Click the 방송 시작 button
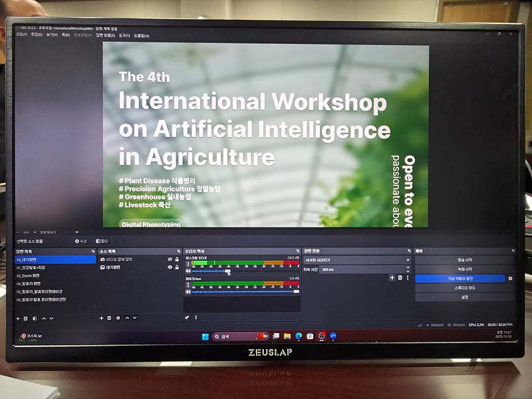The image size is (532, 399). (x=464, y=260)
